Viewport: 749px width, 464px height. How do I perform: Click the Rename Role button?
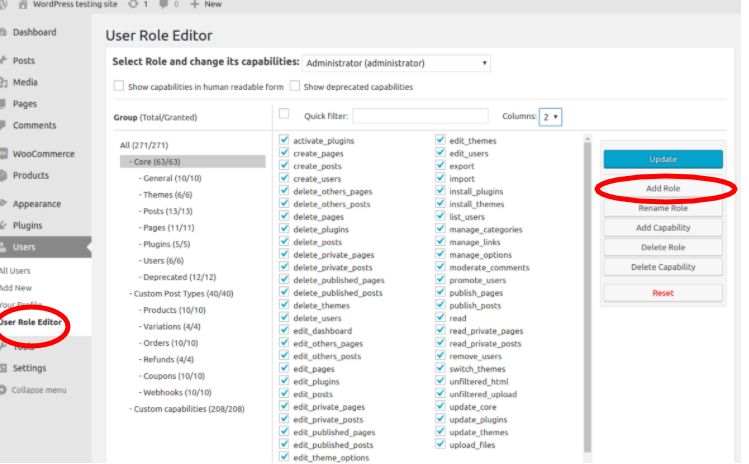[x=663, y=208]
